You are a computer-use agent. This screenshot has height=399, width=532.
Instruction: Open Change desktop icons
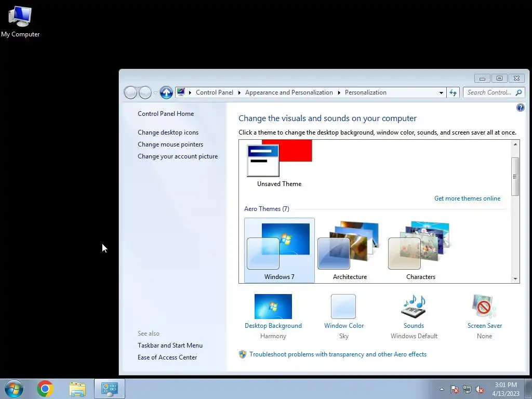[x=168, y=132]
